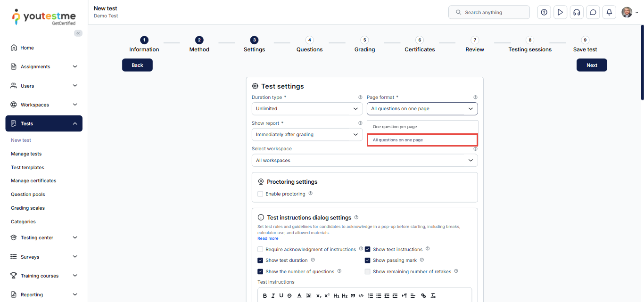Check Require acknowledgment of instructions
The width and height of the screenshot is (644, 302).
click(260, 250)
